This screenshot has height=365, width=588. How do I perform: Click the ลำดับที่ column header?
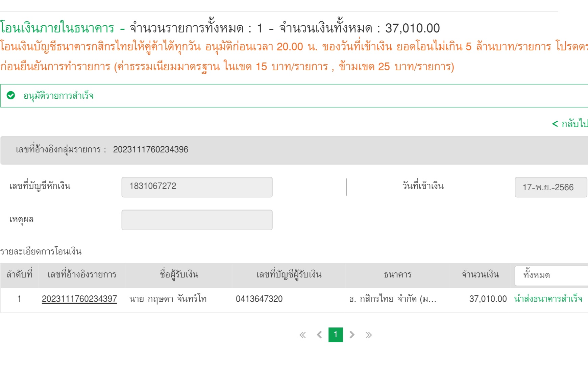tap(19, 275)
